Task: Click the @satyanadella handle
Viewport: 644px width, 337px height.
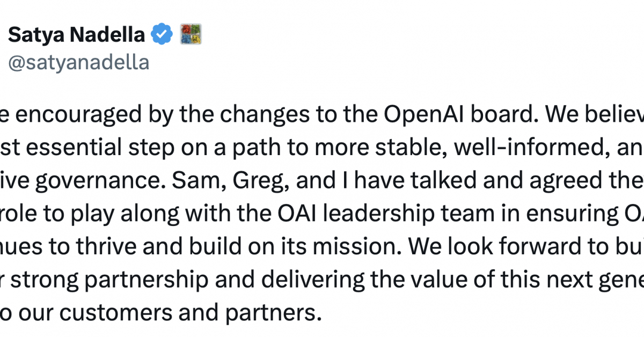Action: coord(78,62)
